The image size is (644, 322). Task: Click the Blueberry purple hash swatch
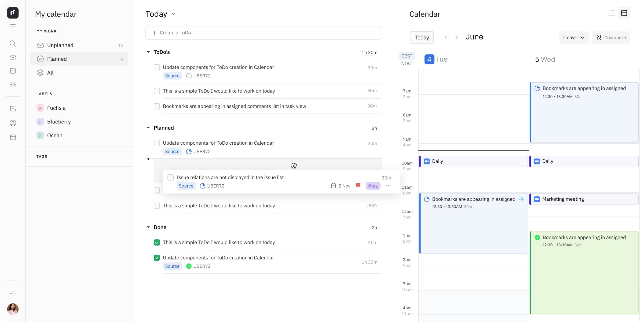pyautogui.click(x=40, y=122)
